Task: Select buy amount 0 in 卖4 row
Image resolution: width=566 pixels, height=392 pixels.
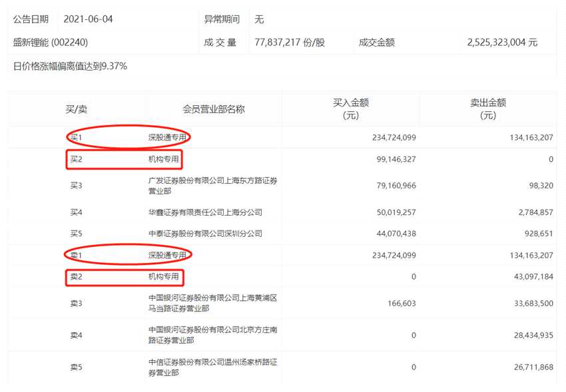Action: 414,335
